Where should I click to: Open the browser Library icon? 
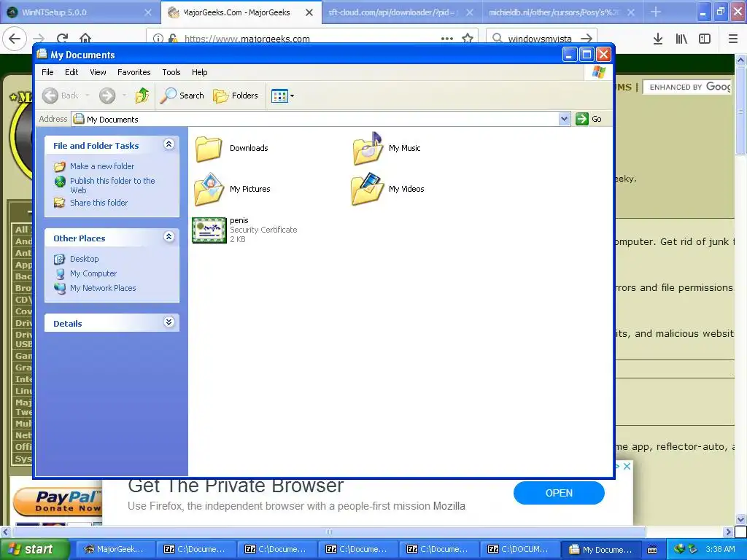coord(681,39)
